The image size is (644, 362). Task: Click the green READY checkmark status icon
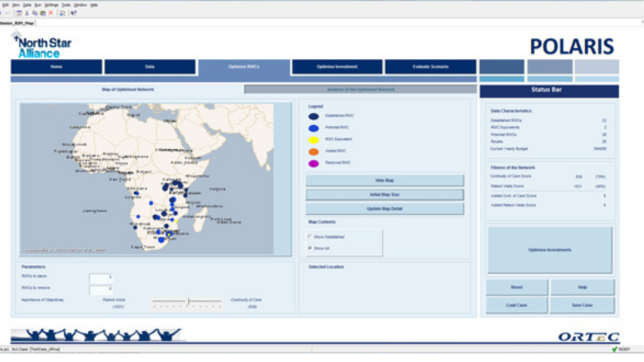click(615, 349)
